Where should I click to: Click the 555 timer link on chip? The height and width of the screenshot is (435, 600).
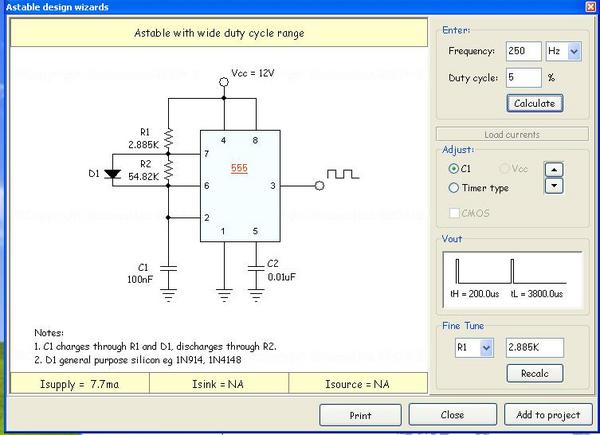[239, 169]
